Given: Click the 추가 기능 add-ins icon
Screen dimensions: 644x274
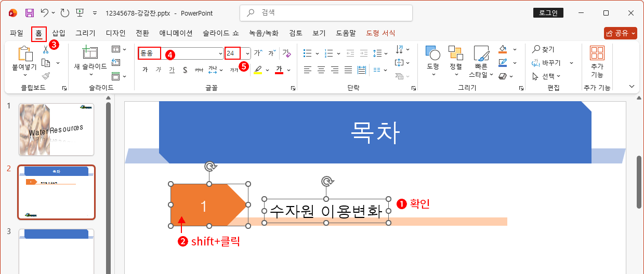Looking at the screenshot, I should click(597, 53).
